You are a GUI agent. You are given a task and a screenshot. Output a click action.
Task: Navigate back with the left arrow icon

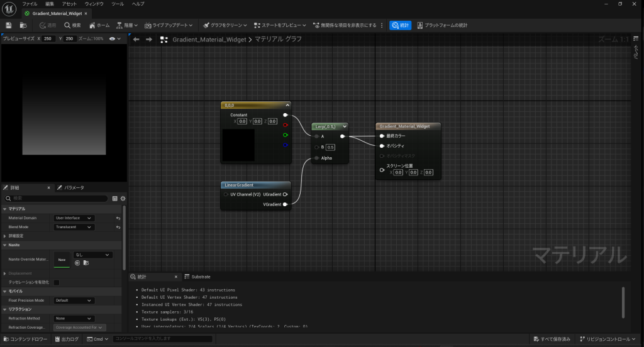pyautogui.click(x=136, y=40)
